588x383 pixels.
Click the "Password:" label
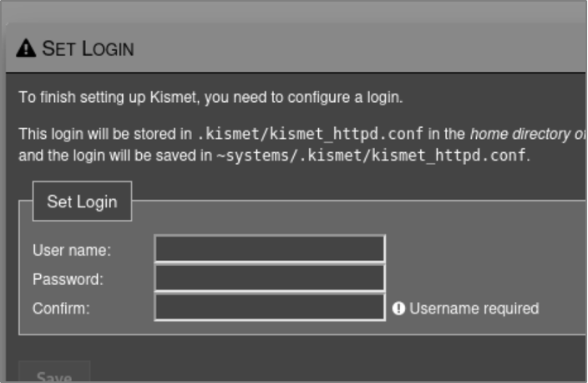pyautogui.click(x=68, y=279)
